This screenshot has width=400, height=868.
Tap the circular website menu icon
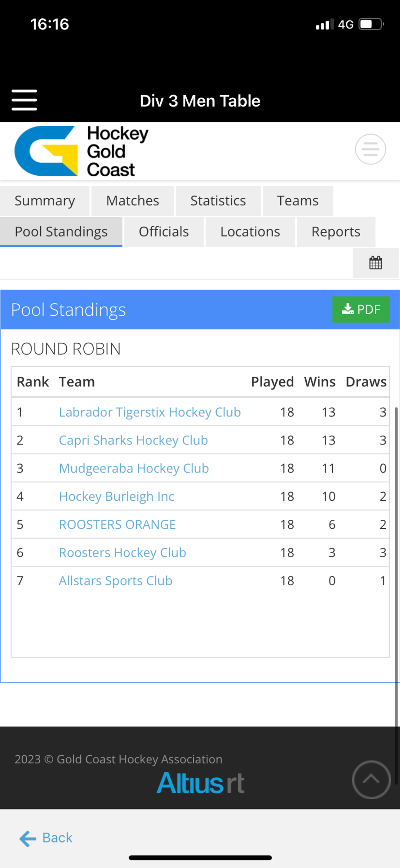coord(370,149)
